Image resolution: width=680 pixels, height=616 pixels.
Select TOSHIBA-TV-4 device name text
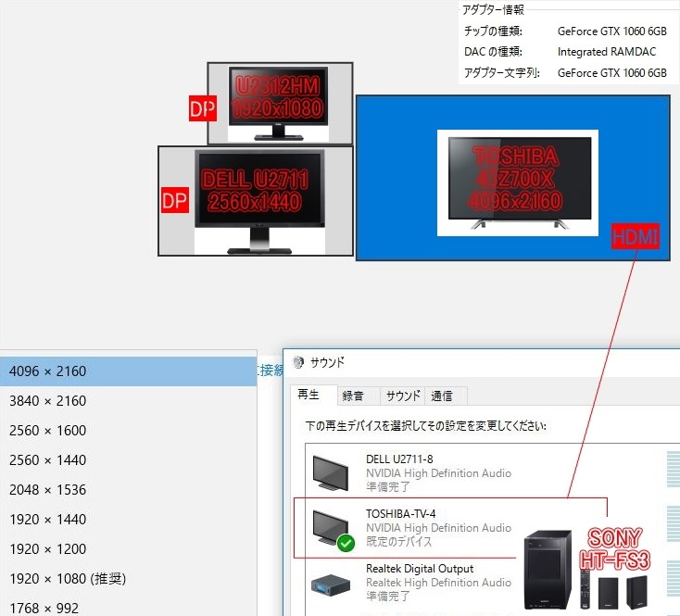pos(401,514)
